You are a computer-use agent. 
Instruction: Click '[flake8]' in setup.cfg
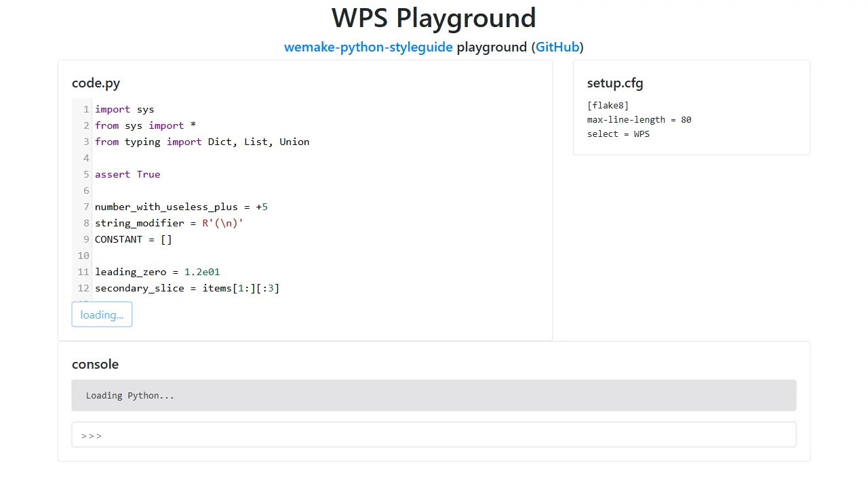click(608, 105)
